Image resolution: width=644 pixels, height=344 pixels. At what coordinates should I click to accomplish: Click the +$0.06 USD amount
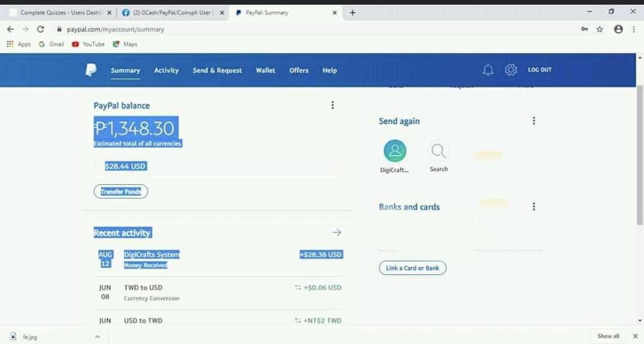323,287
